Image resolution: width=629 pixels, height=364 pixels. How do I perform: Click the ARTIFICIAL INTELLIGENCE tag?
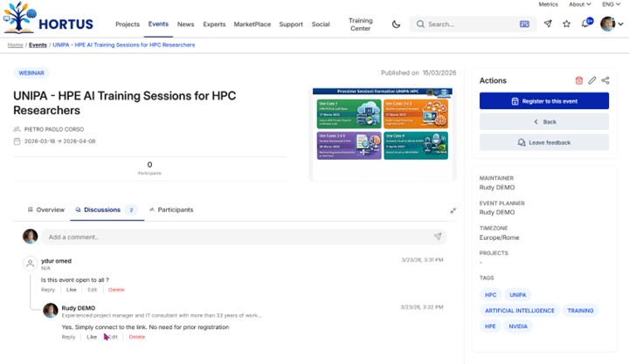pos(520,310)
